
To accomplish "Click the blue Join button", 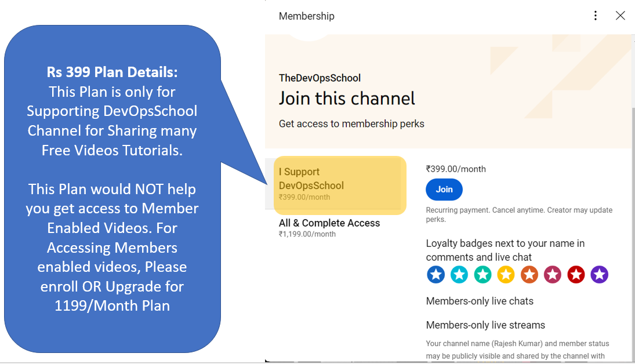I will tap(444, 190).
